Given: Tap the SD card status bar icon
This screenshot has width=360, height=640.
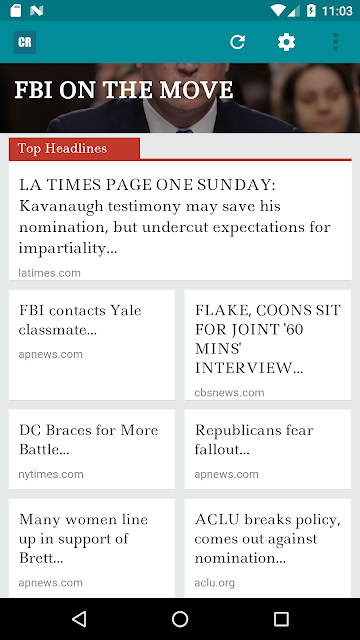Looking at the screenshot, I should pyautogui.click(x=16, y=11).
